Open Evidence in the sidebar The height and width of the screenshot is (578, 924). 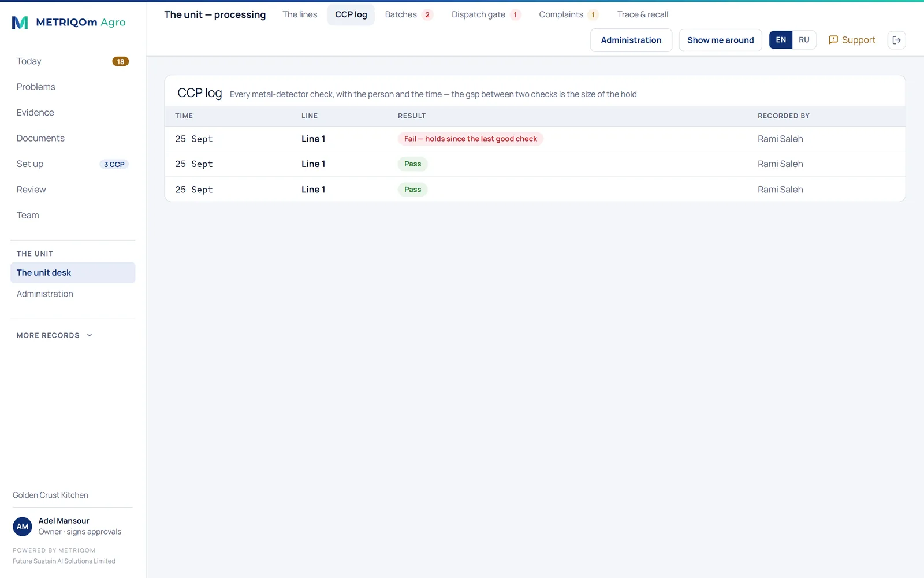(73, 113)
